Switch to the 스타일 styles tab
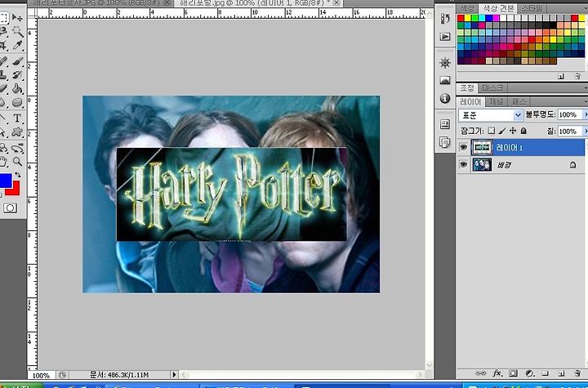The image size is (588, 388). 532,8
